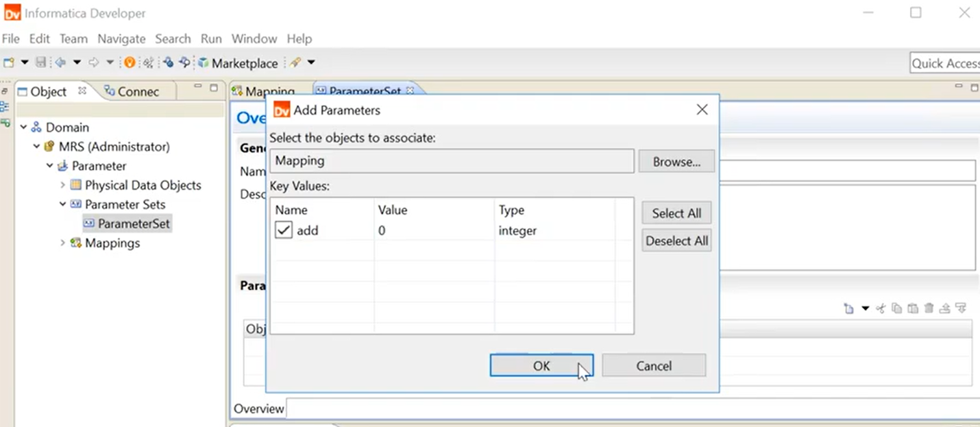This screenshot has width=980, height=427.
Task: Click the Value cell showing 0
Action: pos(434,230)
